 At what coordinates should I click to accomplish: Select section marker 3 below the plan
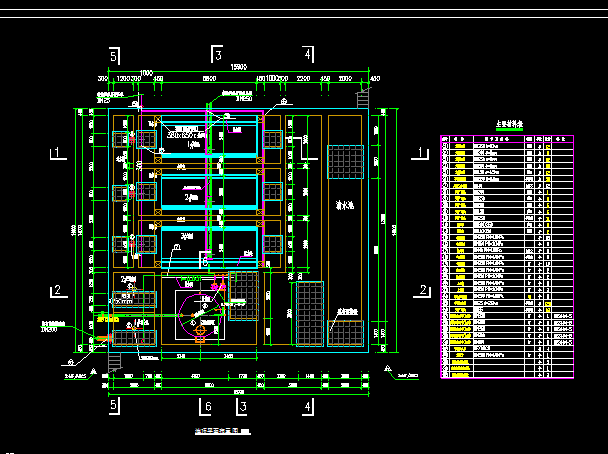[x=242, y=407]
